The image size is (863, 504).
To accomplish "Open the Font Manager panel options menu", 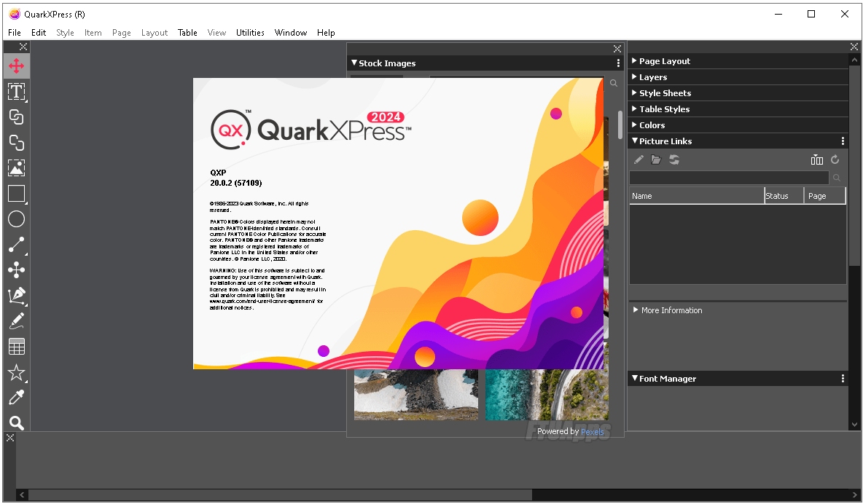I will pyautogui.click(x=843, y=379).
